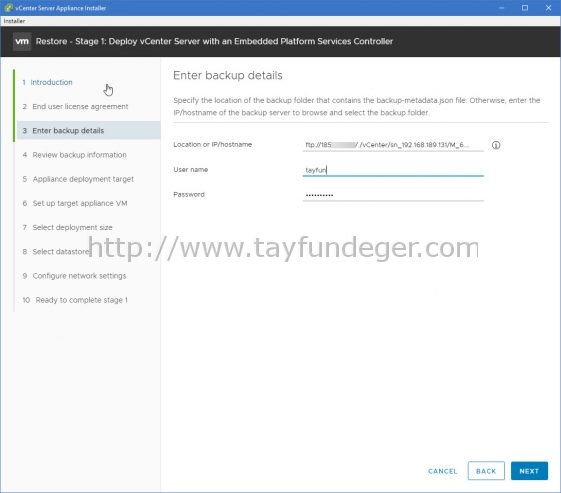Viewport: 561px width, 493px height.
Task: Maximize the installer window
Action: 525,8
